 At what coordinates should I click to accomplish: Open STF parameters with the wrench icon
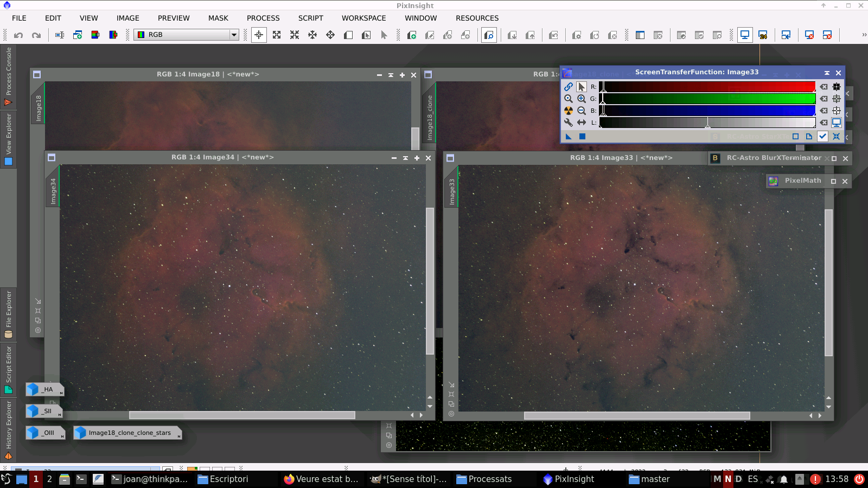[x=569, y=123]
